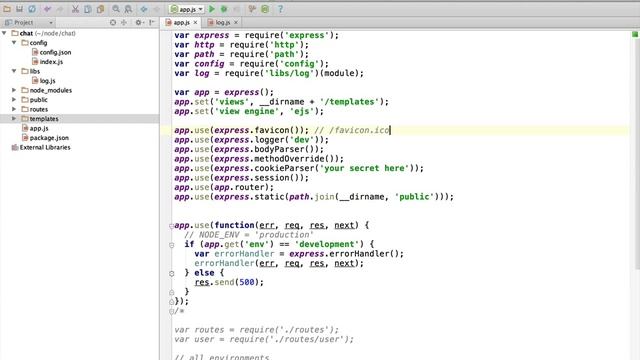Hide the Project panel with the hide icon

[152, 22]
